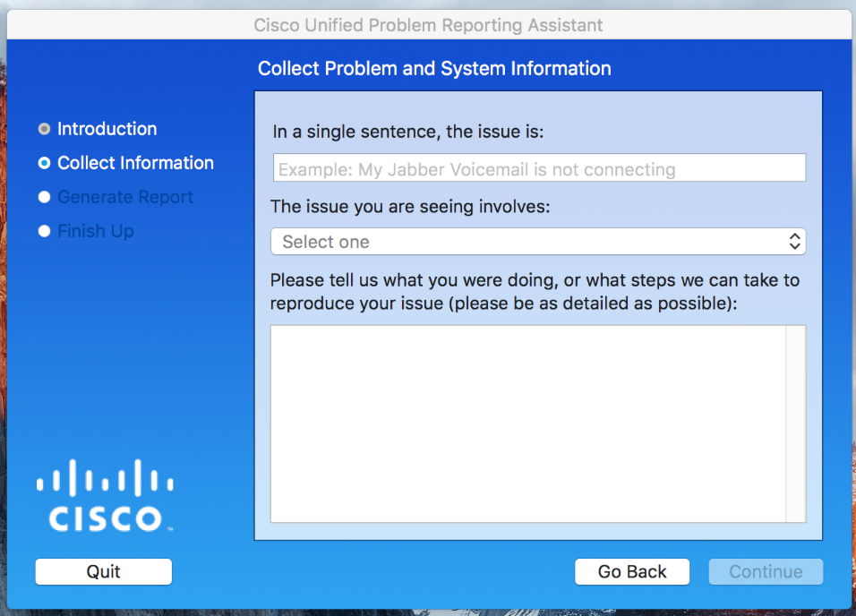Click the Cisco logo in the sidebar

pos(105,495)
